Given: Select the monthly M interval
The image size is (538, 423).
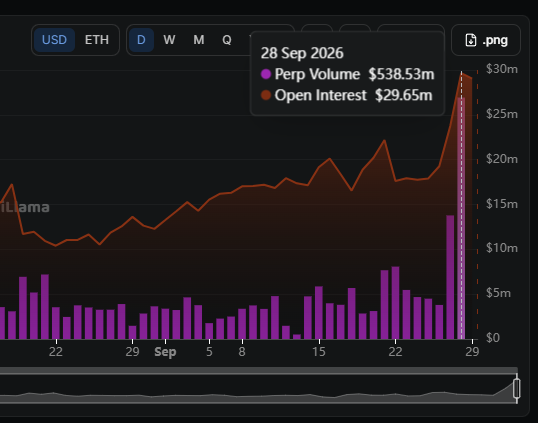Looking at the screenshot, I should [x=199, y=40].
